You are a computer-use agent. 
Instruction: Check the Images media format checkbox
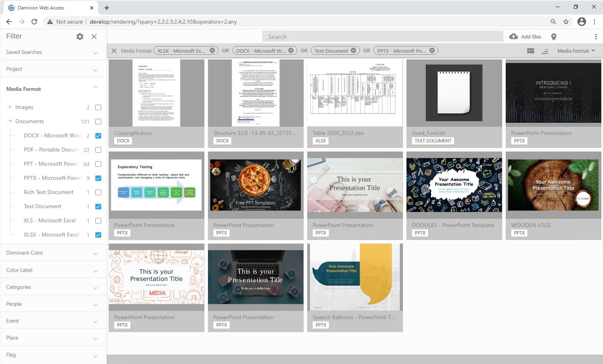(98, 107)
